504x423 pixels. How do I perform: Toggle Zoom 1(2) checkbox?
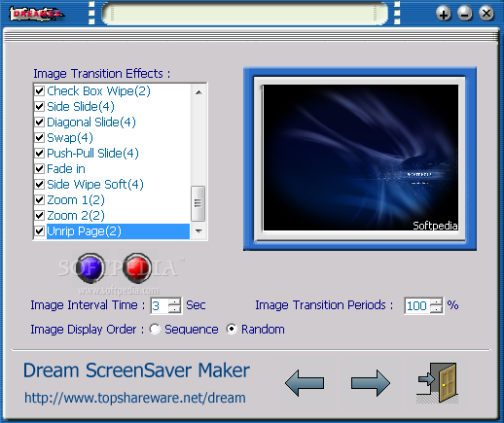pyautogui.click(x=40, y=199)
